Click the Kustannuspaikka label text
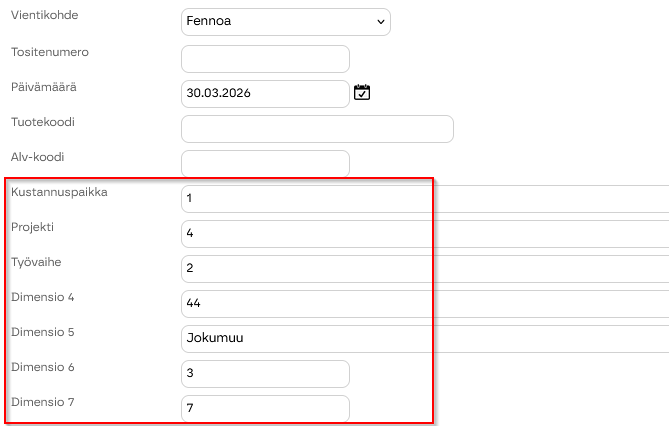This screenshot has height=426, width=669. (x=59, y=192)
